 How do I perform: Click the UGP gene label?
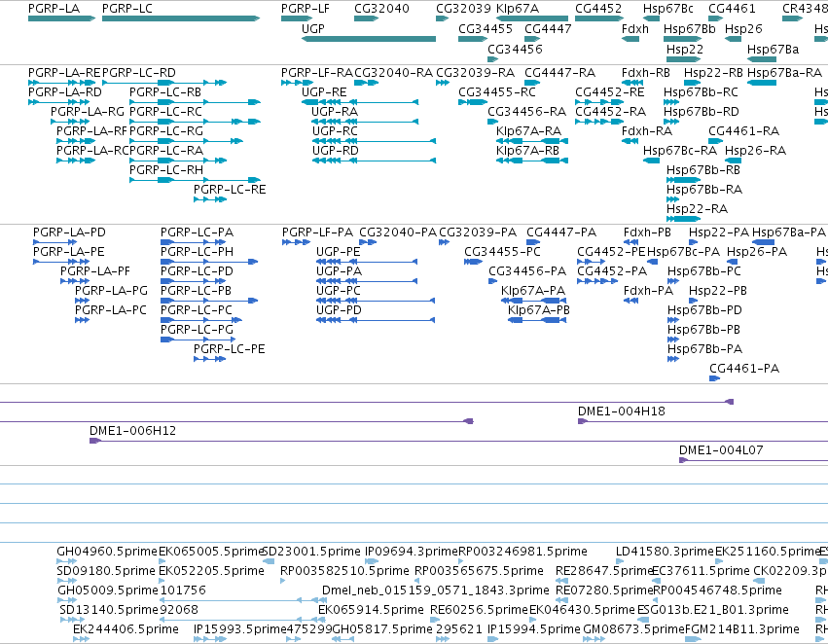coord(312,28)
